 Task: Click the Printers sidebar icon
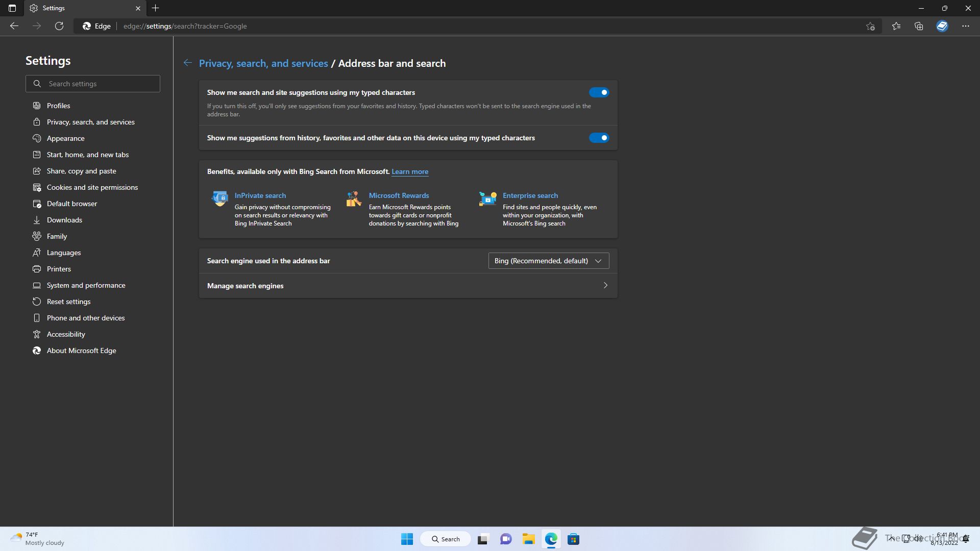coord(37,269)
